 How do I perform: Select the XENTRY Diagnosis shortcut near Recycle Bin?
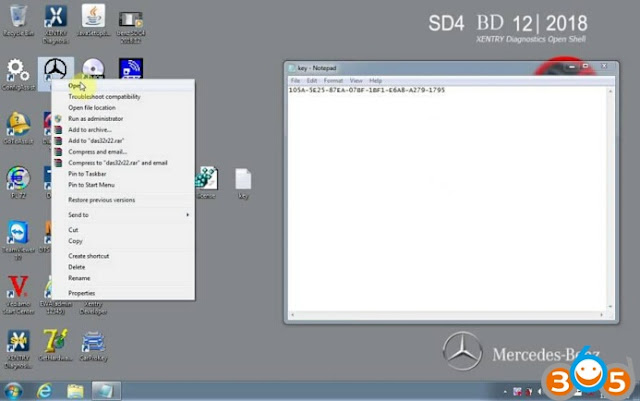56,24
